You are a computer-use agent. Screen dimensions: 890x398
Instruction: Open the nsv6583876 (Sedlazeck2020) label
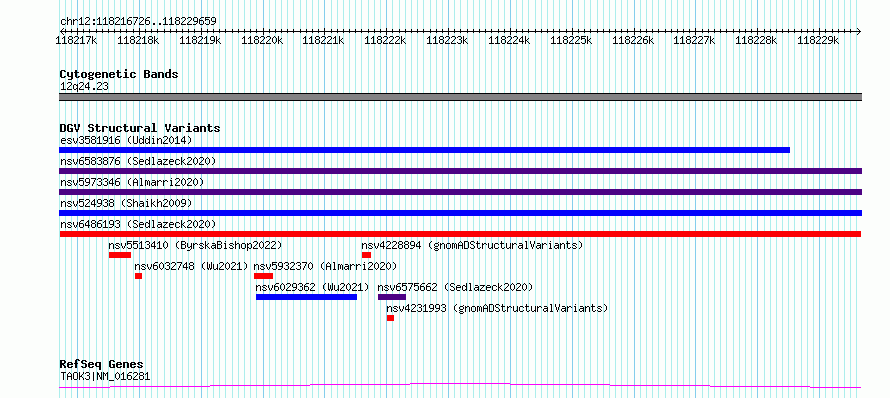(x=138, y=161)
